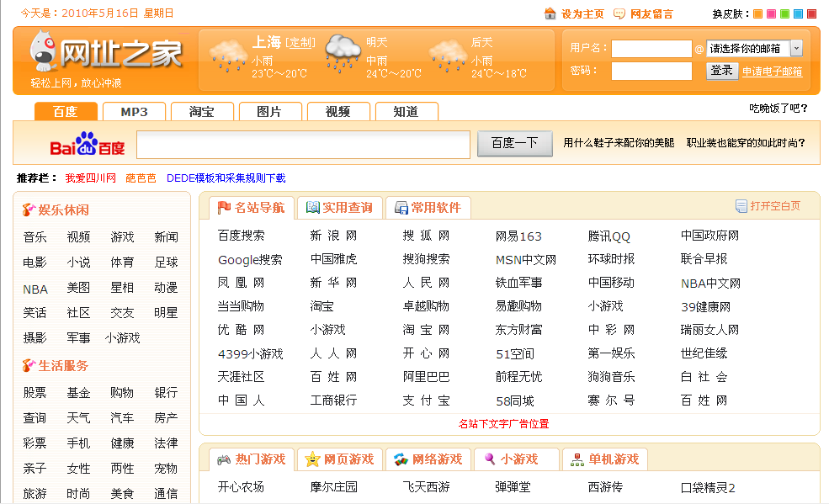Click the computer icon on 常用软件 tab
The height and width of the screenshot is (504, 829).
(401, 208)
